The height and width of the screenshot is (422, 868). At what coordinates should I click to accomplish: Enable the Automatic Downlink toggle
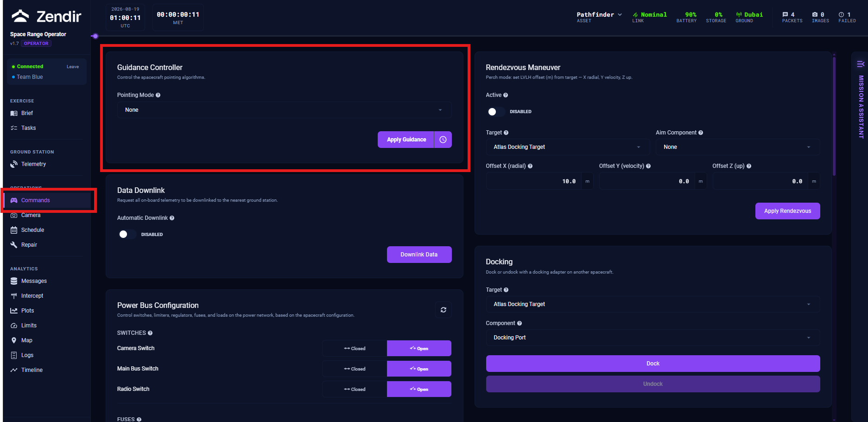click(127, 235)
